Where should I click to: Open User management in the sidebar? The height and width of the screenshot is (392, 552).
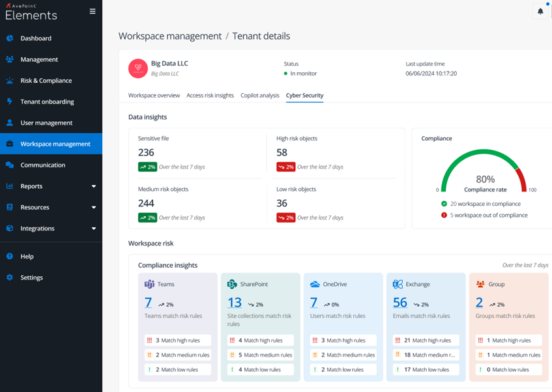pos(51,122)
